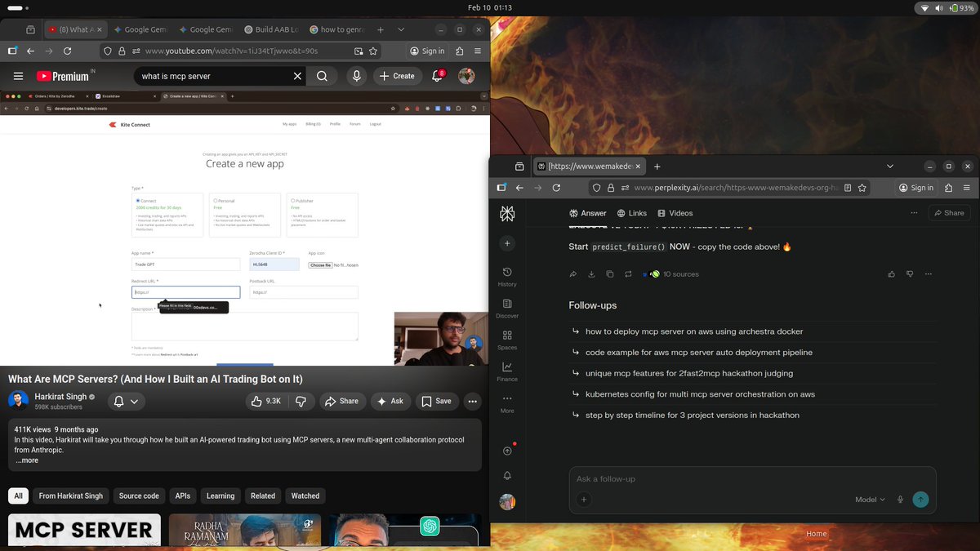Viewport: 980px width, 551px height.
Task: Open more options beside Perplexity Share
Action: [x=914, y=213]
